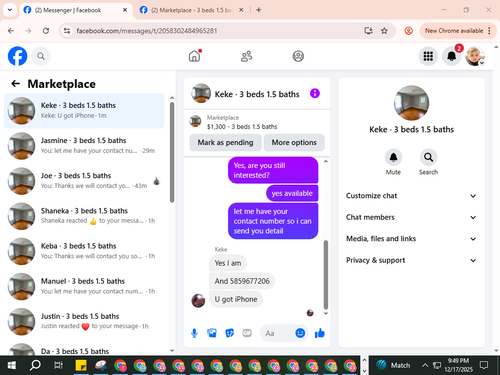Click the 'U got iPhone' message
Image resolution: width=500 pixels, height=375 pixels.
click(236, 299)
